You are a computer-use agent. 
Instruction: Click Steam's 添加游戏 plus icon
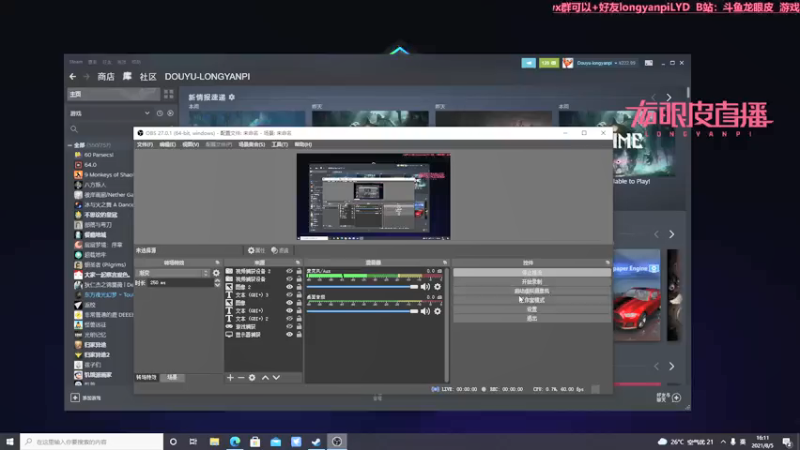click(x=75, y=397)
